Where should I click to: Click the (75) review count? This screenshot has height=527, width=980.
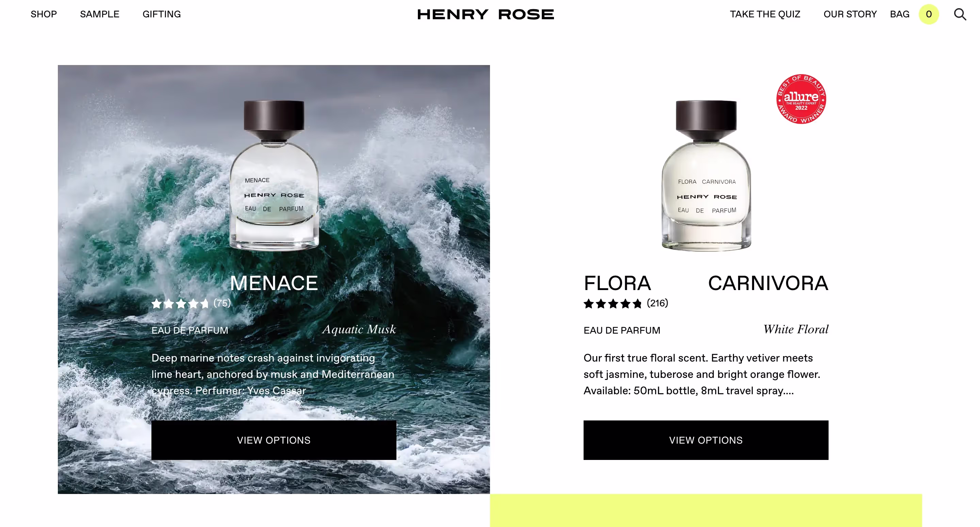[x=222, y=303]
